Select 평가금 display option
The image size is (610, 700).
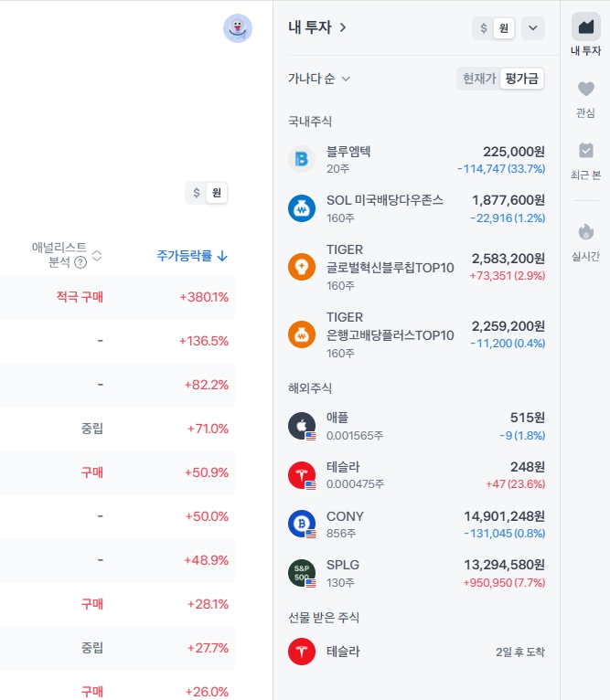521,79
